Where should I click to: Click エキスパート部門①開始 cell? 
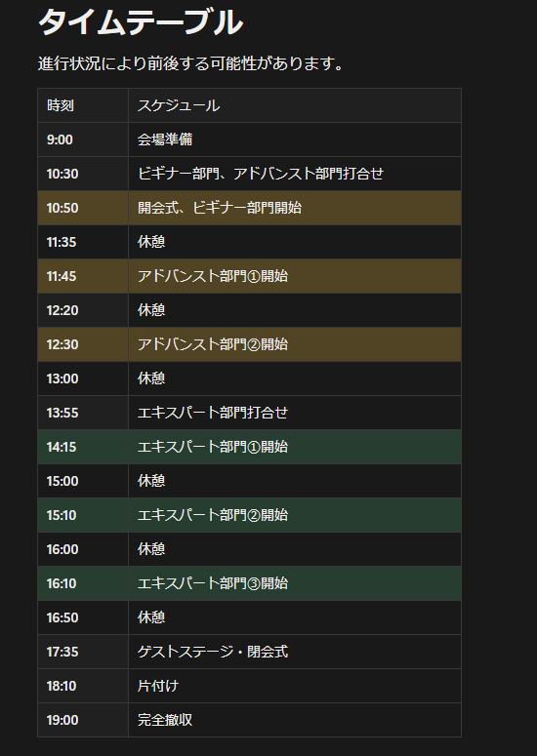(x=295, y=447)
